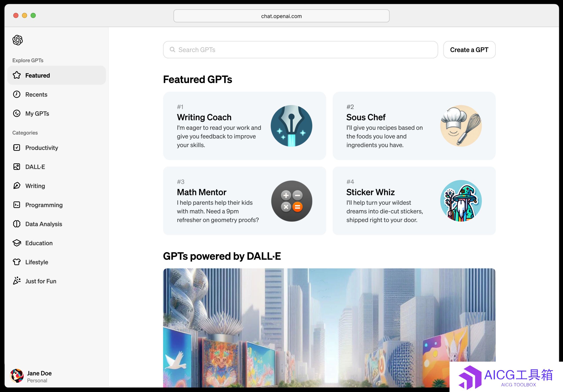Click the red close window button
This screenshot has width=563, height=392.
[x=16, y=15]
